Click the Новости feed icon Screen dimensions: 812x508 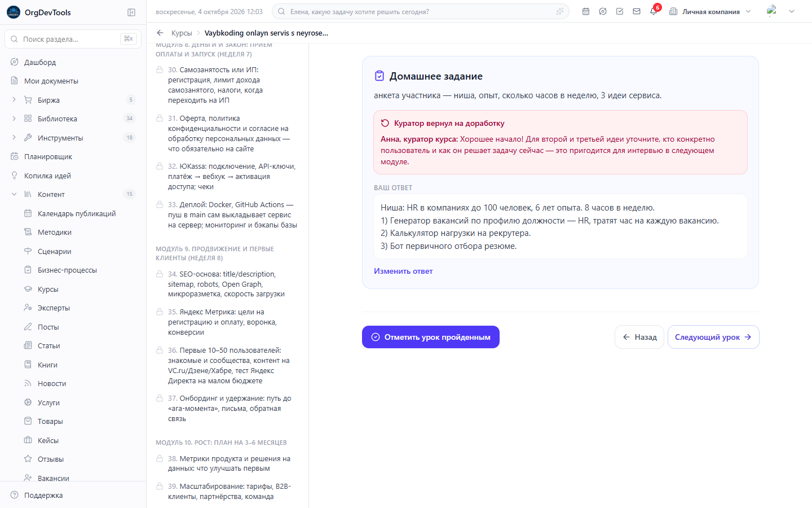tap(28, 383)
